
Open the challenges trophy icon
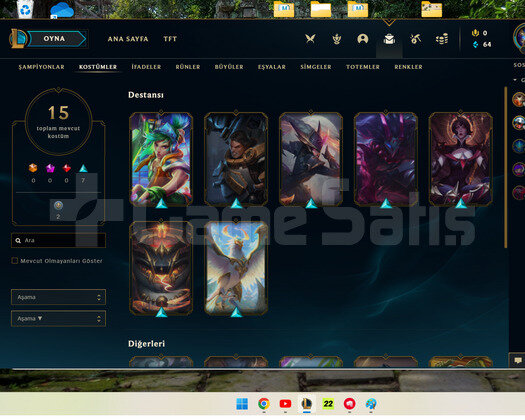[336, 39]
